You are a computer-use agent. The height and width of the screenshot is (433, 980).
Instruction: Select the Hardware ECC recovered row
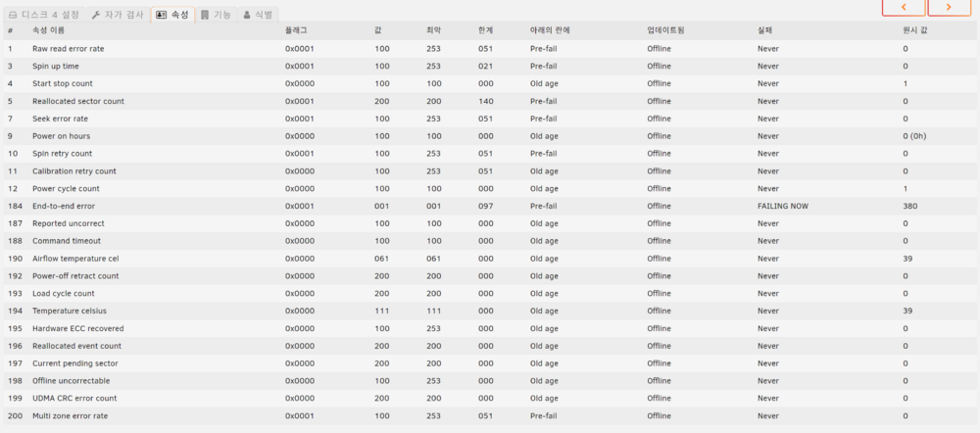pos(489,328)
